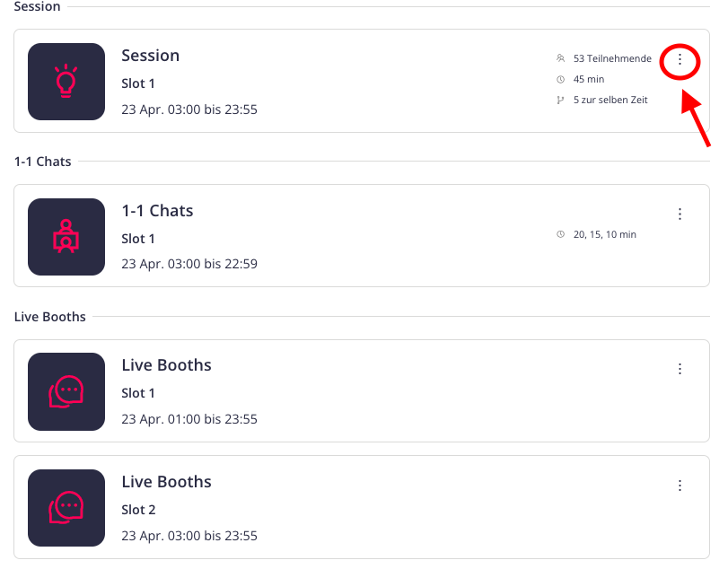728x569 pixels.
Task: Click the 1-1 Chats section heading
Action: click(x=43, y=162)
